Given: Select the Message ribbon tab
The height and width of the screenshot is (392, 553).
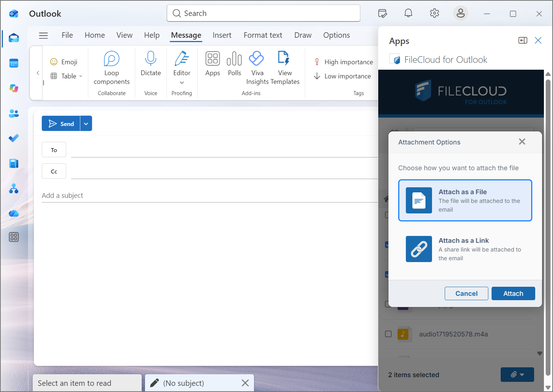Looking at the screenshot, I should click(x=186, y=35).
